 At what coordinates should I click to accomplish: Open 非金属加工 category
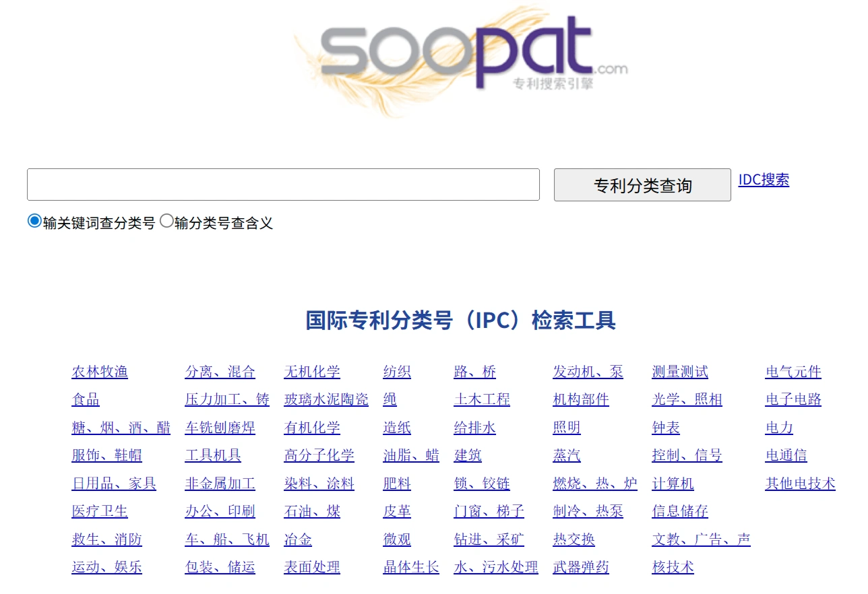(220, 484)
